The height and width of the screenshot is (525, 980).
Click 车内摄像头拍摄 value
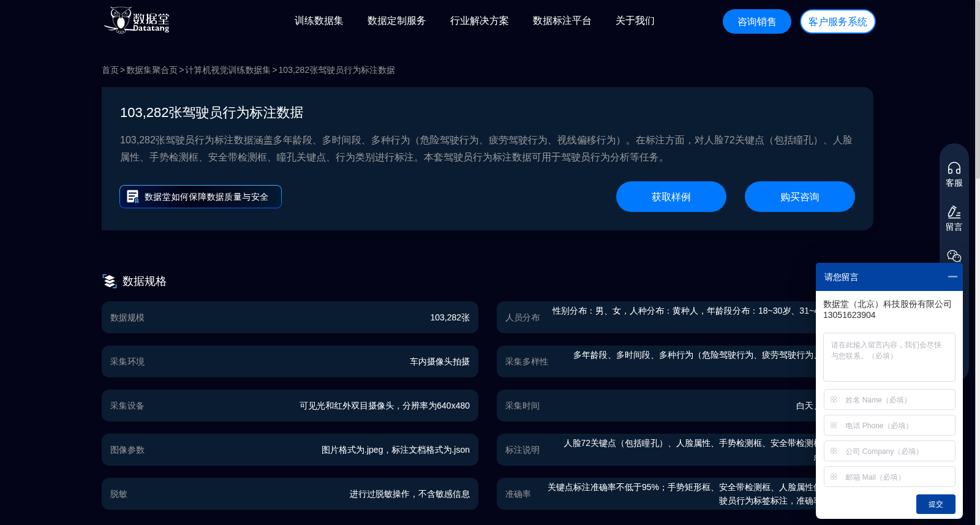(440, 361)
